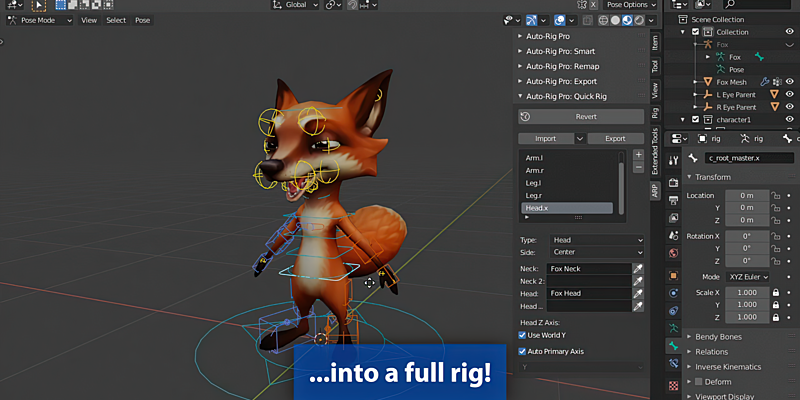Expand the Fox Mesh tree item
Screen dimensions: 800x400
[695, 82]
